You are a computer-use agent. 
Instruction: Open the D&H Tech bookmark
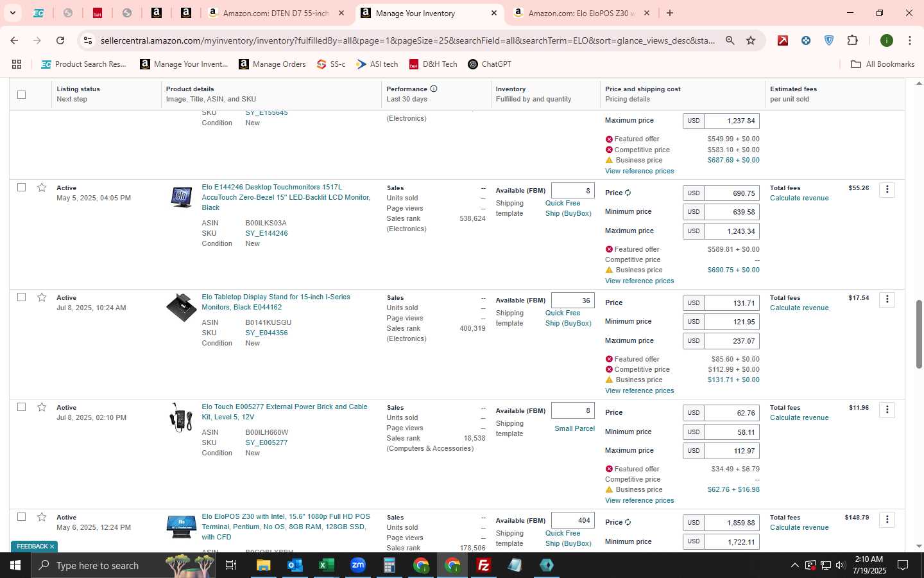[x=433, y=64]
